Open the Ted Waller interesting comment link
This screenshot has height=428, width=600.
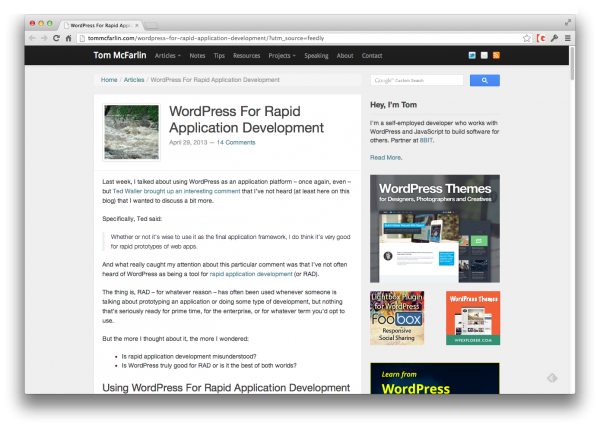click(176, 191)
